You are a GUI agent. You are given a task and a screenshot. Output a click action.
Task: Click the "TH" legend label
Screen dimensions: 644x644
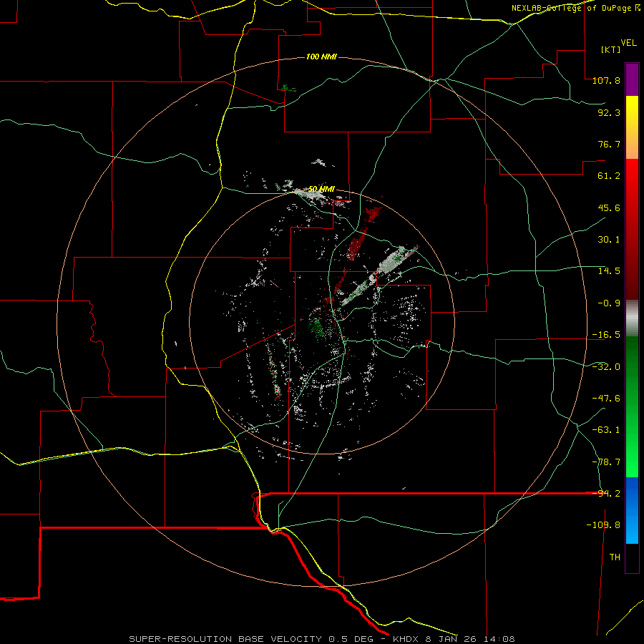tap(615, 557)
